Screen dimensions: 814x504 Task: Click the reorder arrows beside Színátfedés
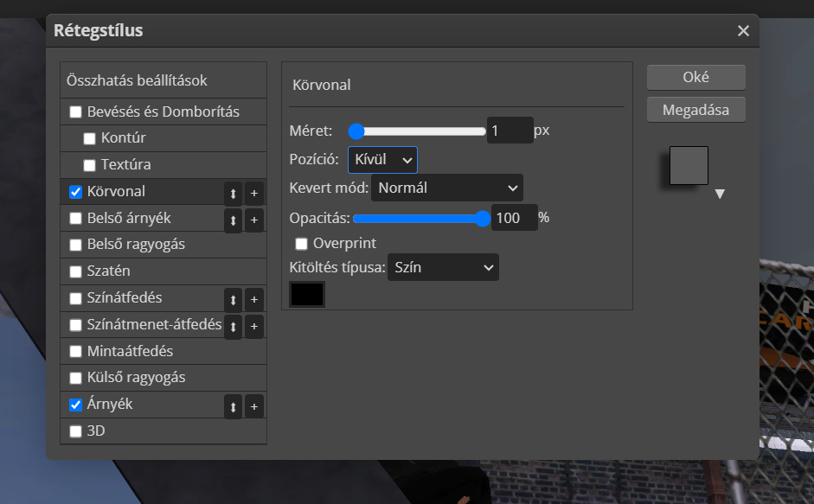pyautogui.click(x=233, y=300)
